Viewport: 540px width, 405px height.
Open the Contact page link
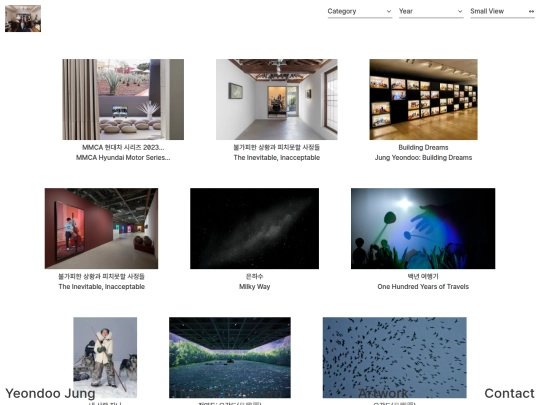click(509, 393)
